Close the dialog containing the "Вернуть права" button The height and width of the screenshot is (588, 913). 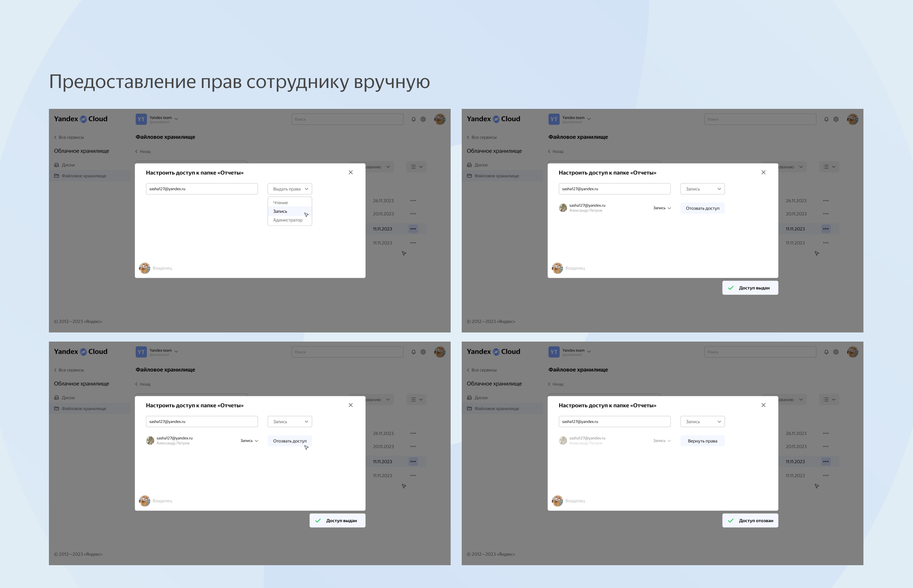pos(763,405)
